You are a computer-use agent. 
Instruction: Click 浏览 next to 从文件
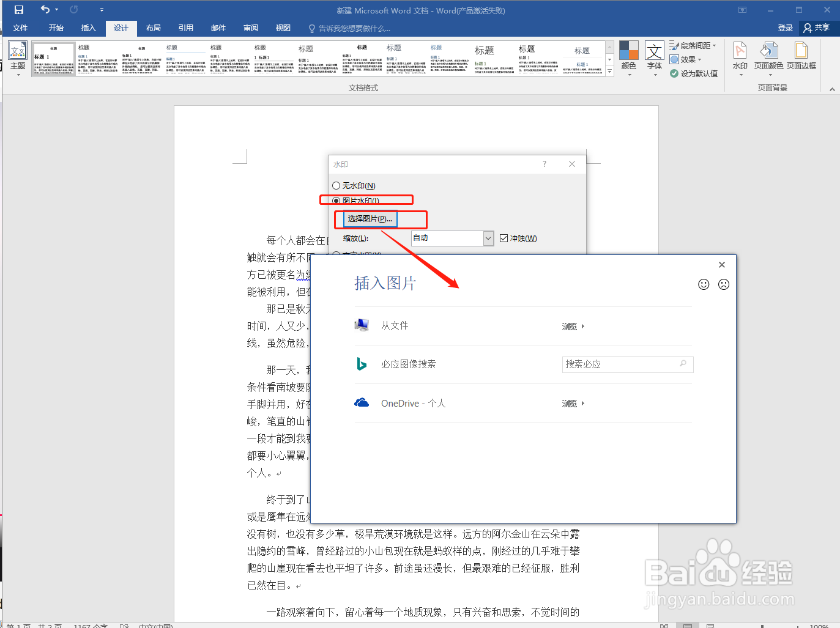coord(570,326)
